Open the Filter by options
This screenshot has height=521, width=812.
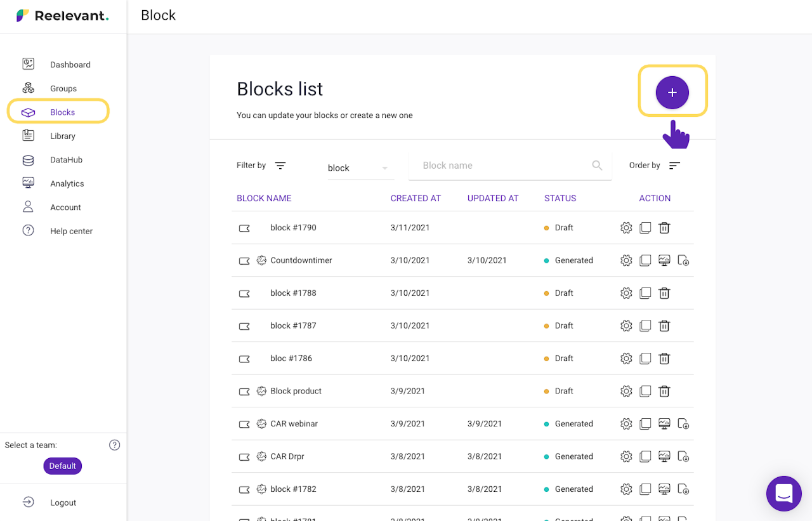pos(280,166)
